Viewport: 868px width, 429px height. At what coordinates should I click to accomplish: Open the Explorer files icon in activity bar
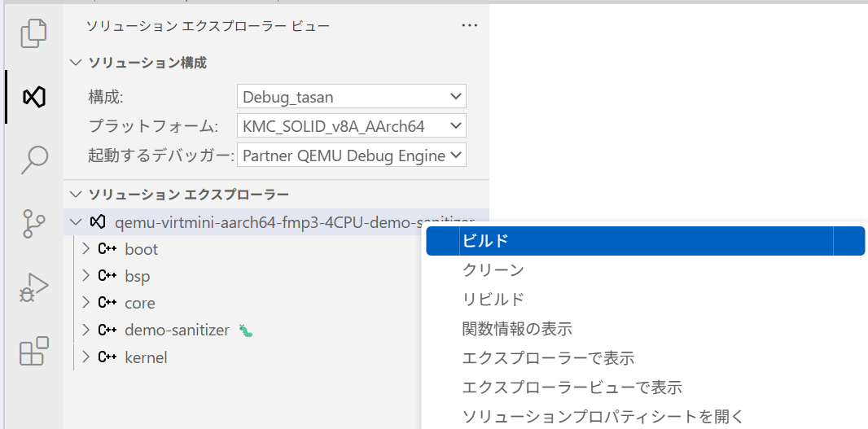(33, 33)
